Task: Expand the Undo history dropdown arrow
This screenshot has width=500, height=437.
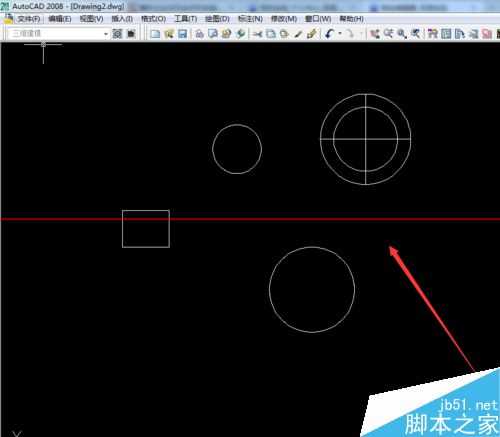Action: [340, 34]
